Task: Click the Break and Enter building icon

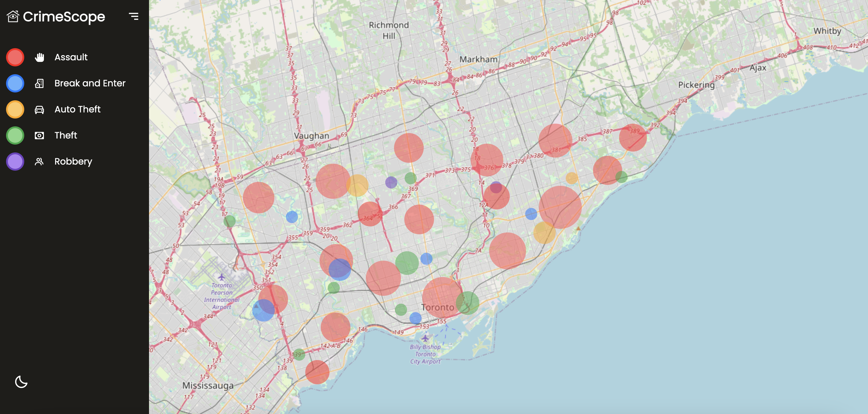Action: click(x=39, y=83)
